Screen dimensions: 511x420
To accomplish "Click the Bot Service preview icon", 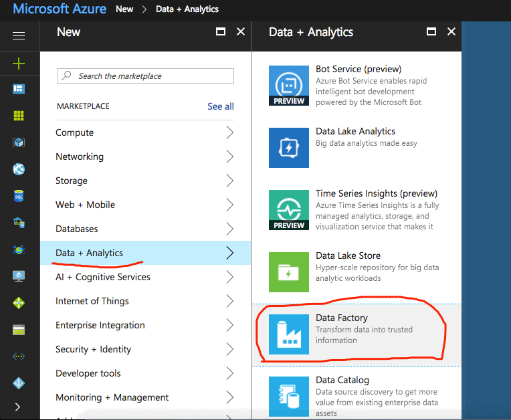I will pos(289,86).
